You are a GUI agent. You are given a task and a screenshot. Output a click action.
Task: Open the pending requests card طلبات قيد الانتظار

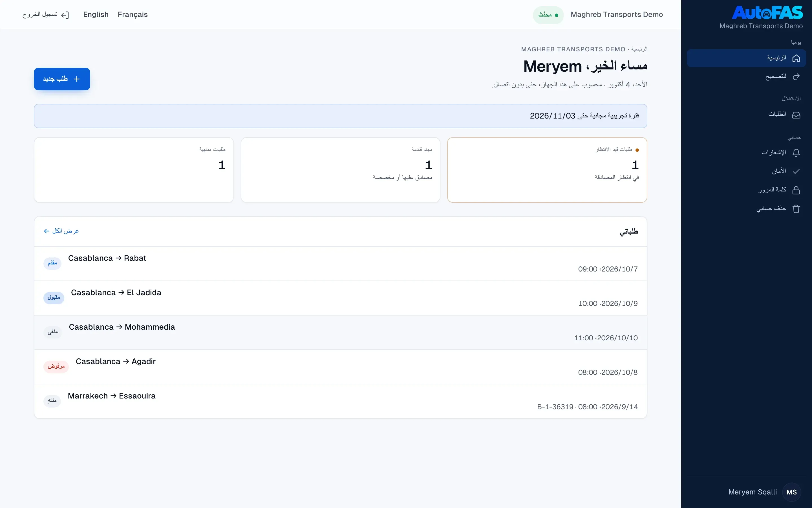tap(547, 170)
